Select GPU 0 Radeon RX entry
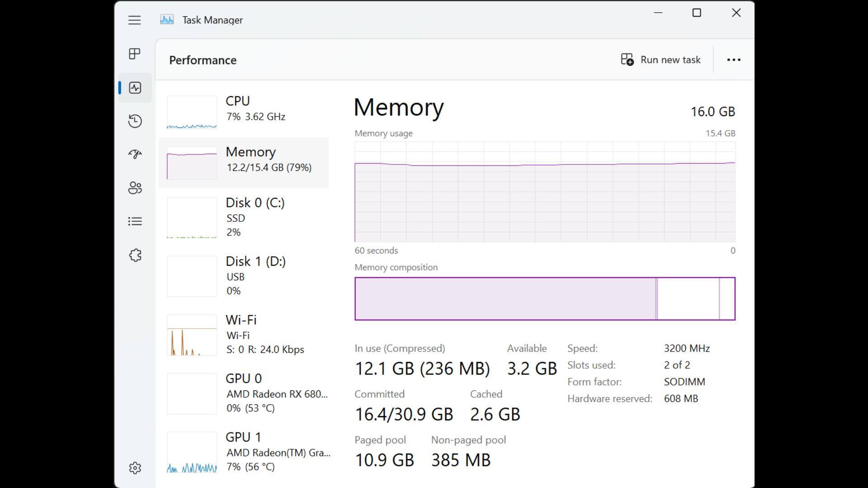 coord(244,393)
